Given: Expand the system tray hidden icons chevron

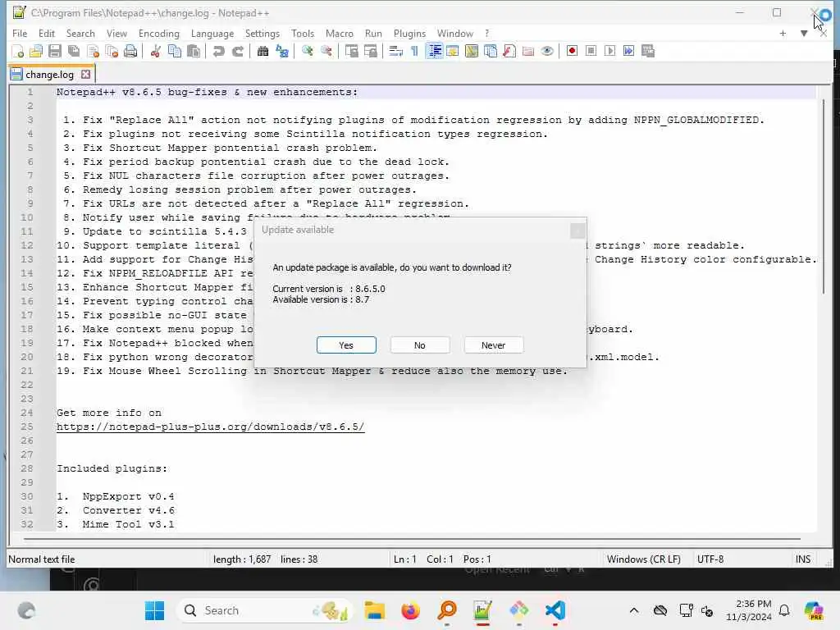Looking at the screenshot, I should click(634, 610).
